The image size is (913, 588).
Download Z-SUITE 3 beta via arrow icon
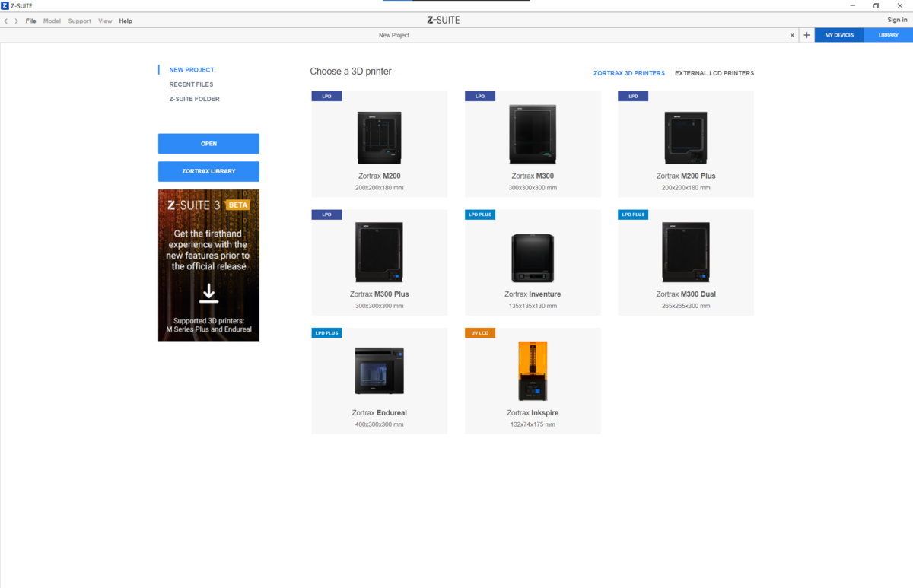(208, 294)
